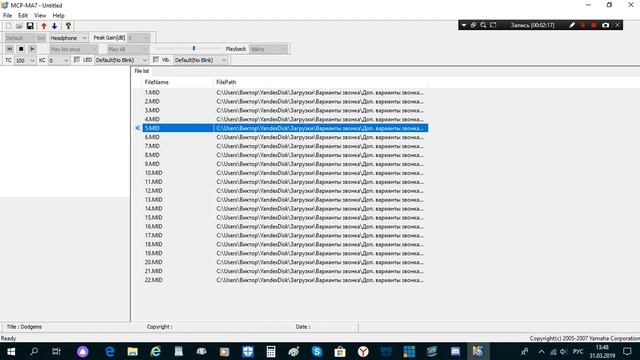This screenshot has height=360, width=640.
Task: Click the recorder magnifier zoom icon
Action: 483,25
